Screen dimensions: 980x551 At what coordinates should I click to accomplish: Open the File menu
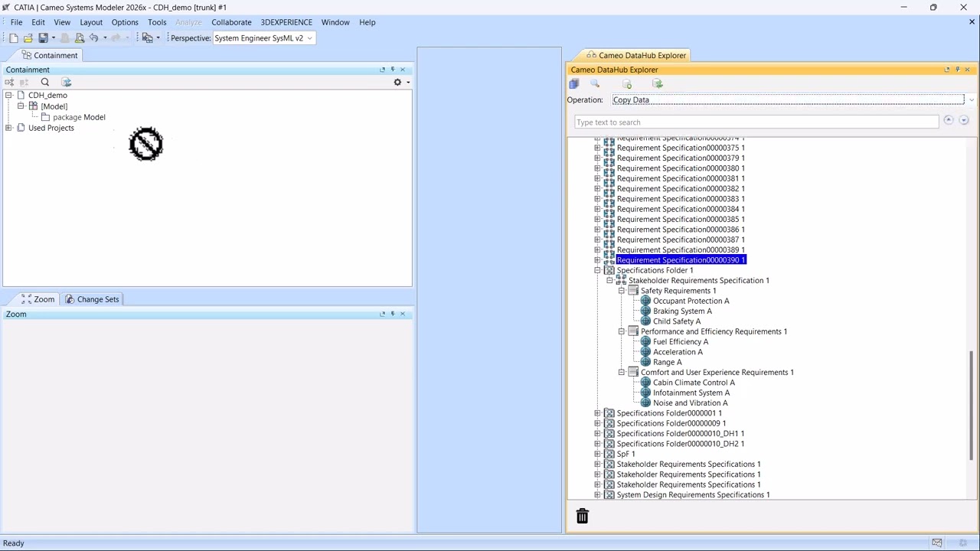tap(16, 22)
